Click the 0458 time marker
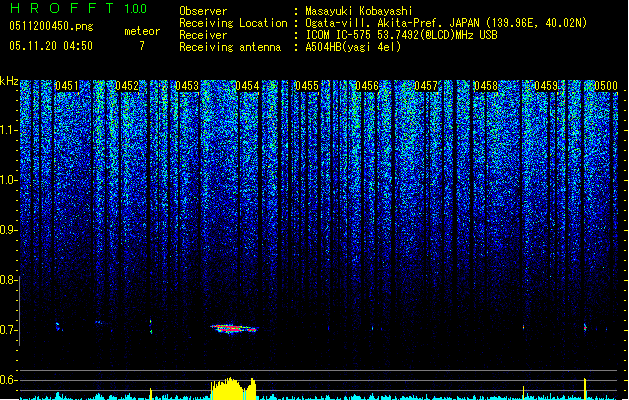This screenshot has height=400, width=629. click(486, 86)
